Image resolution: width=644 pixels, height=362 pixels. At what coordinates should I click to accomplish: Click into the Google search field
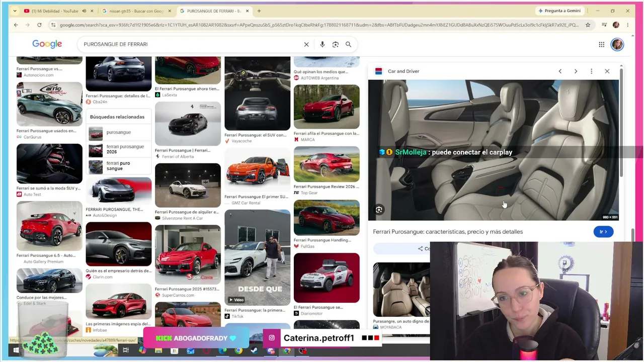(x=191, y=44)
